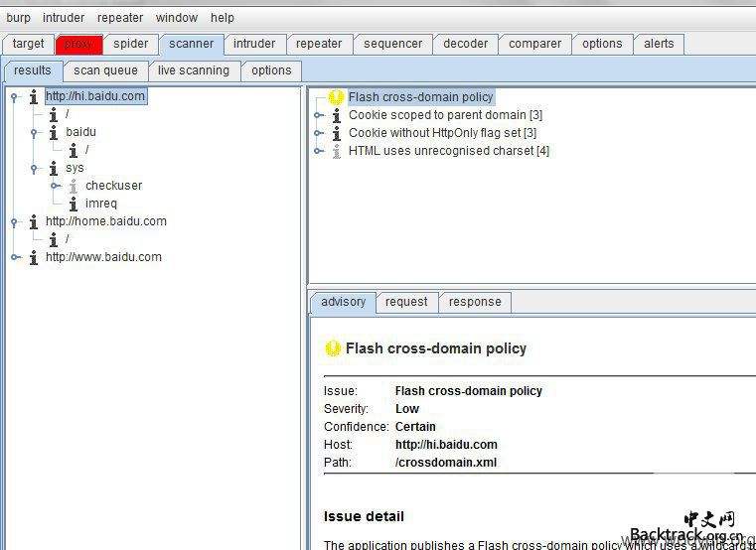This screenshot has width=756, height=550.
Task: Click the info icon beside the sys folder
Action: click(54, 168)
